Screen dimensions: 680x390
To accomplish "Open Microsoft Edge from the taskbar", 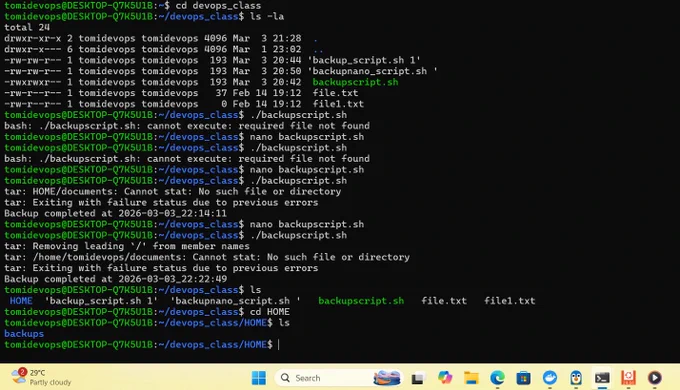I will tap(497, 378).
